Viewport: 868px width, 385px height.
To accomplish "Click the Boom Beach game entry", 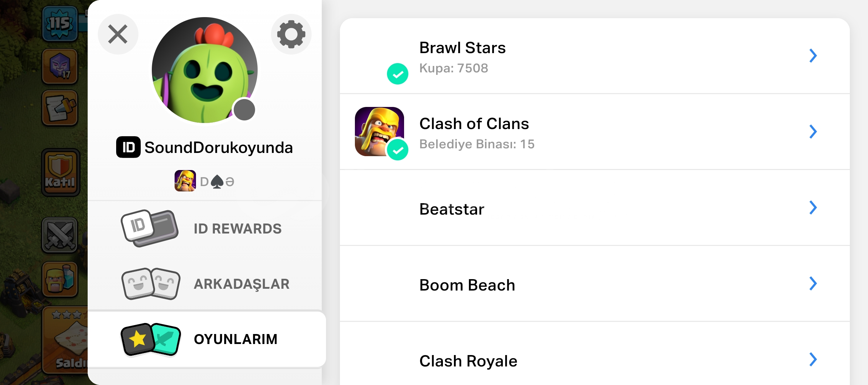I will tap(467, 285).
